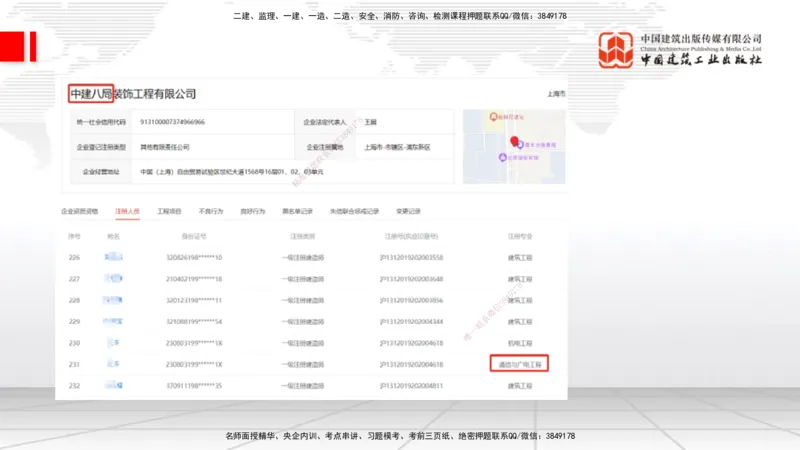The image size is (800, 450).
Task: Click the 统一社会信用代码 field label
Action: click(101, 122)
